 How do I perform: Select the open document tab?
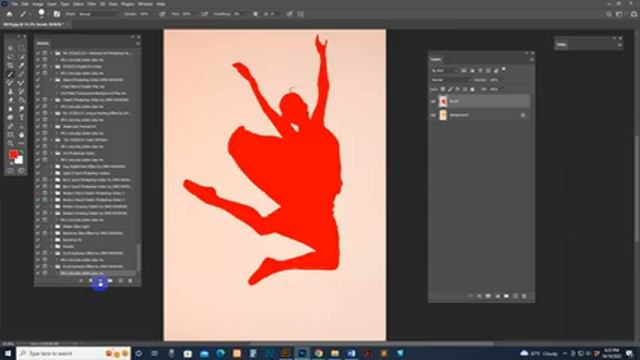click(34, 24)
